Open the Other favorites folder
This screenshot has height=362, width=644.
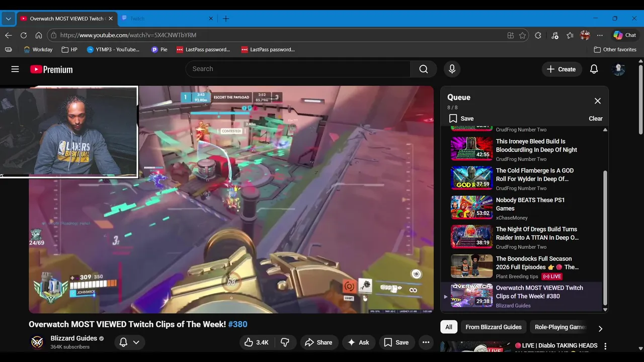pyautogui.click(x=615, y=50)
